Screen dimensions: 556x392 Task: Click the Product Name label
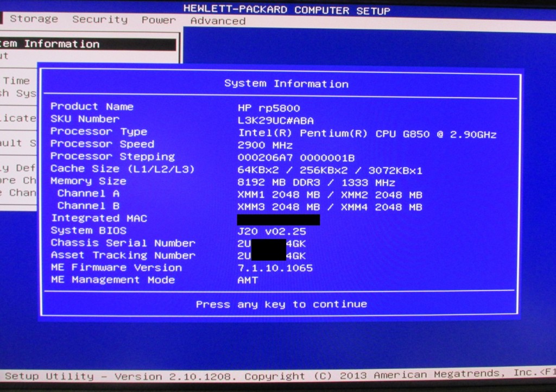pos(92,106)
